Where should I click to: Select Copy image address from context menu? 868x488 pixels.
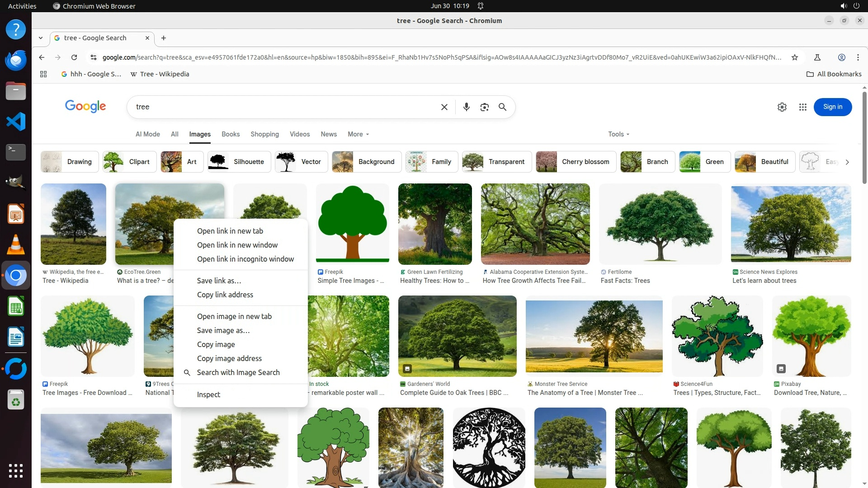(229, 358)
